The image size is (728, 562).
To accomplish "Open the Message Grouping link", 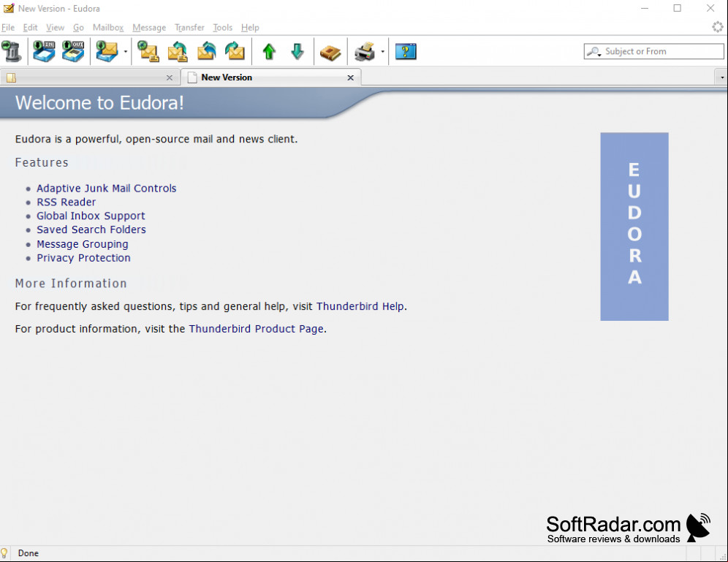I will click(x=83, y=244).
